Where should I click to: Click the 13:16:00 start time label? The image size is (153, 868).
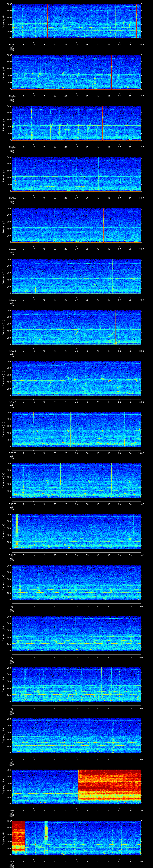pos(12,810)
